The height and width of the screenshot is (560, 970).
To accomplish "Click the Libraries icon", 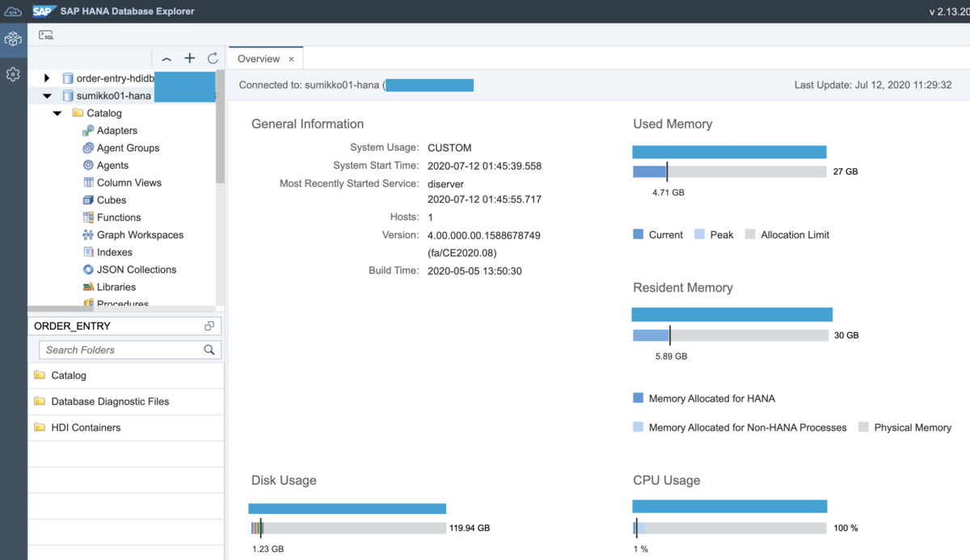I will [88, 287].
